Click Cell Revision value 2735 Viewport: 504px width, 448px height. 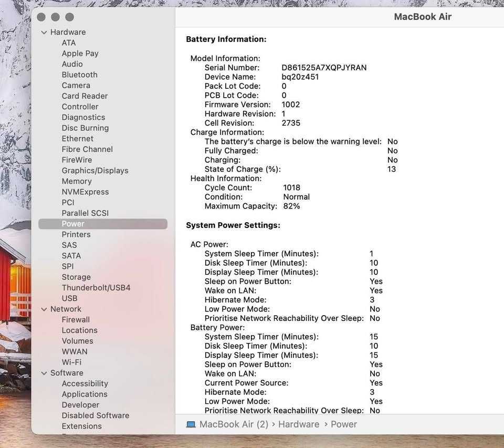click(x=291, y=123)
